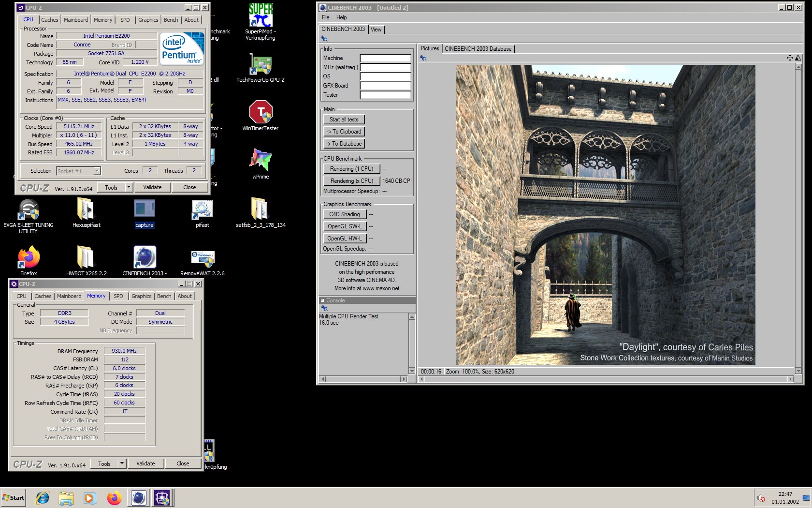Switch to CPU-Z taskbar button
812x508 pixels.
[162, 498]
